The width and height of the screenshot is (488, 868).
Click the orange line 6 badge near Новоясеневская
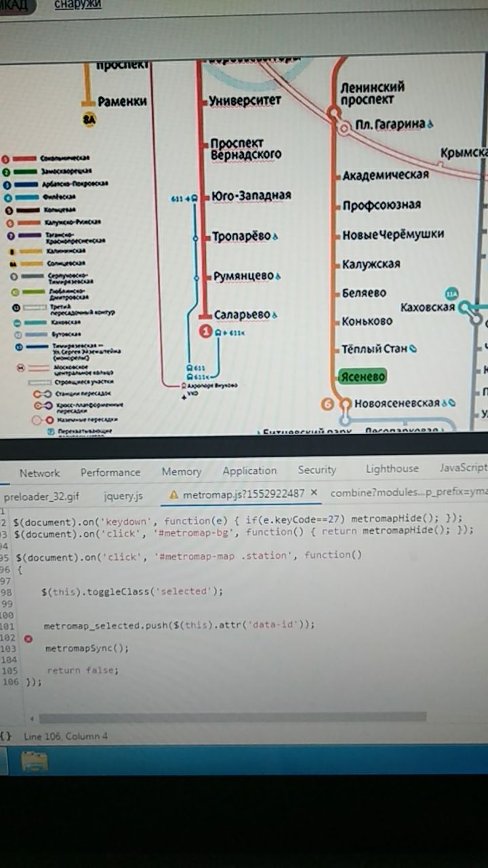(328, 404)
